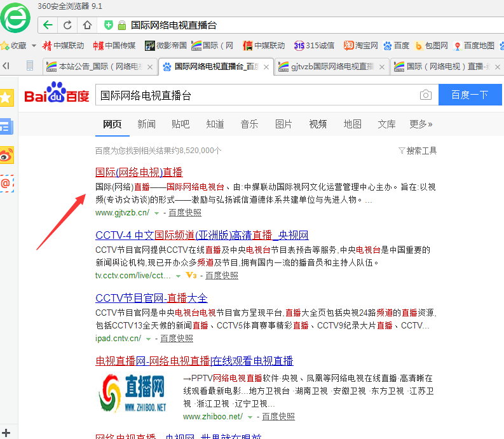Open the 中国传媒 bookmark
This screenshot has height=439, width=504.
coord(114,46)
